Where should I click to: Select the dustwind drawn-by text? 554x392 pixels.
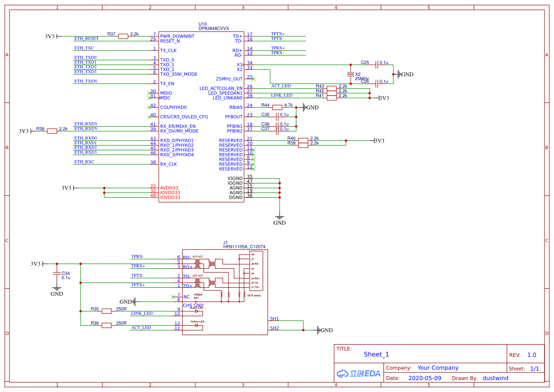(495, 378)
